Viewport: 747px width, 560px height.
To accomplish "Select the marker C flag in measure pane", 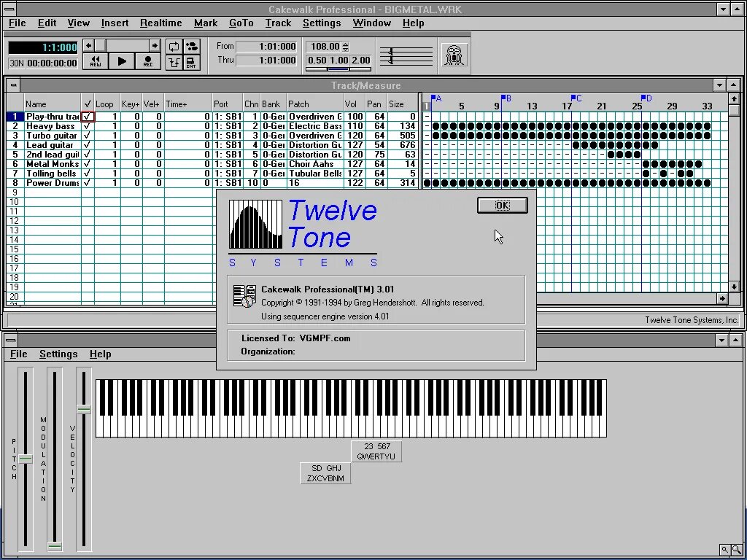I will (576, 98).
